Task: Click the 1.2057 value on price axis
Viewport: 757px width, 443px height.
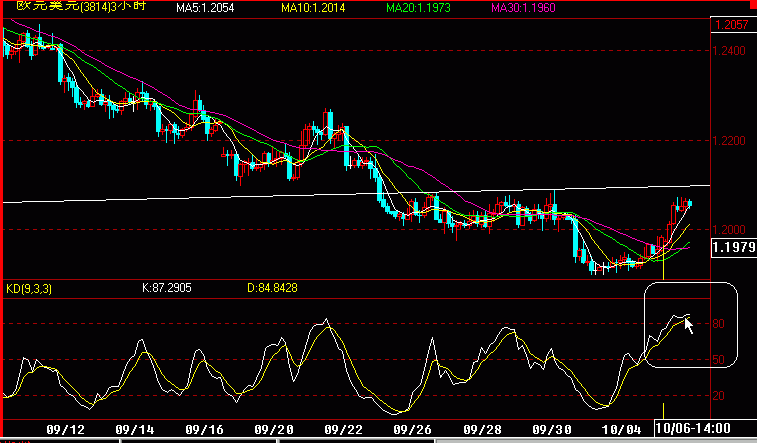Action: [x=732, y=25]
